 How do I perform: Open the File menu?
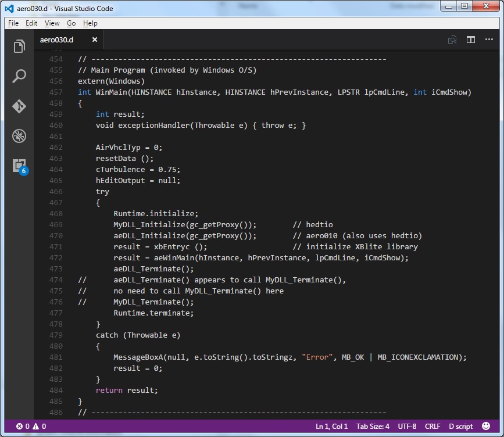pyautogui.click(x=13, y=23)
